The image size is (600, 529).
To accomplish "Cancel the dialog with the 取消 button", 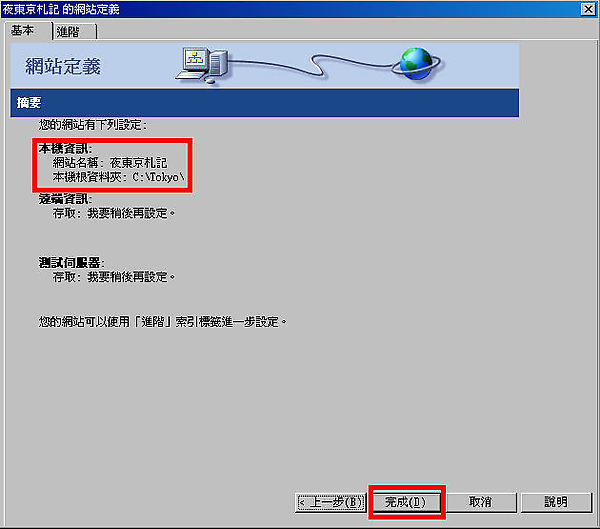I will 481,502.
